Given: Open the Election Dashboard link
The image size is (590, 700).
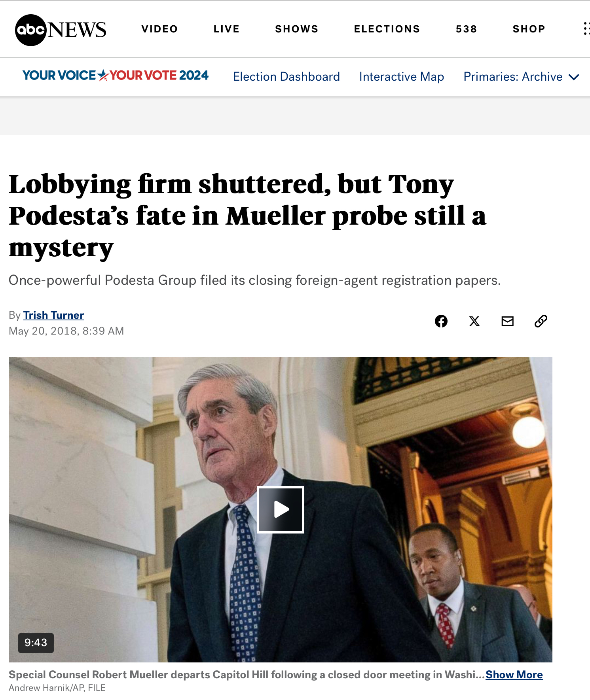Looking at the screenshot, I should pos(286,77).
